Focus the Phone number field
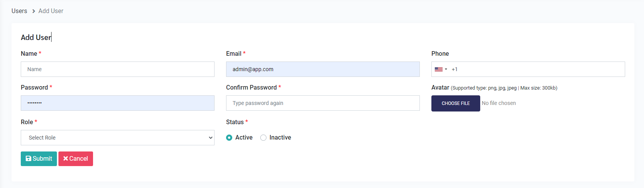The height and width of the screenshot is (188, 644). [538, 69]
